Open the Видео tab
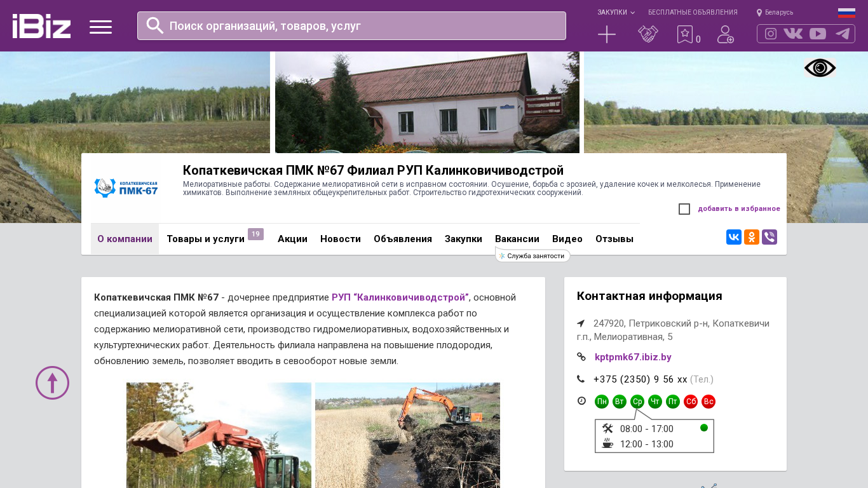 tap(567, 239)
